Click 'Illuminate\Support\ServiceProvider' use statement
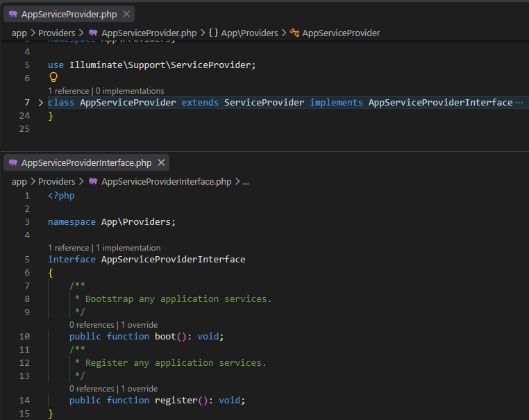 point(160,65)
